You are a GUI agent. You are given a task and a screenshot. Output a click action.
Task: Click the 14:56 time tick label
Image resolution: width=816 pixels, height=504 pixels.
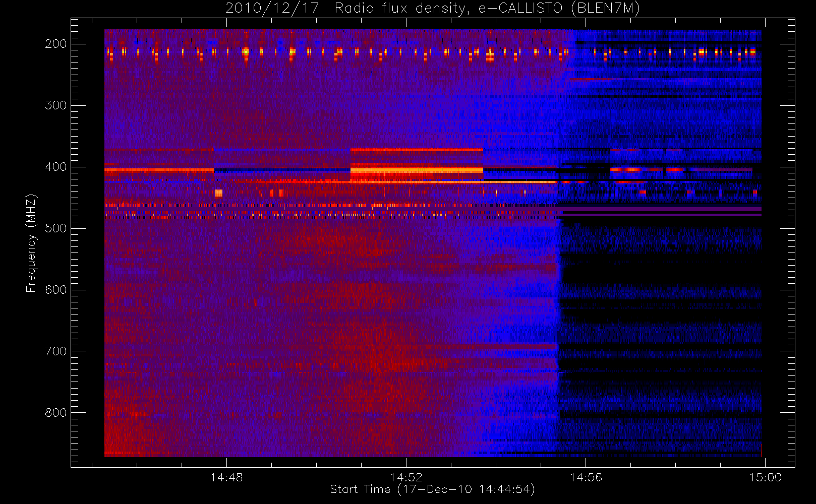tap(586, 477)
